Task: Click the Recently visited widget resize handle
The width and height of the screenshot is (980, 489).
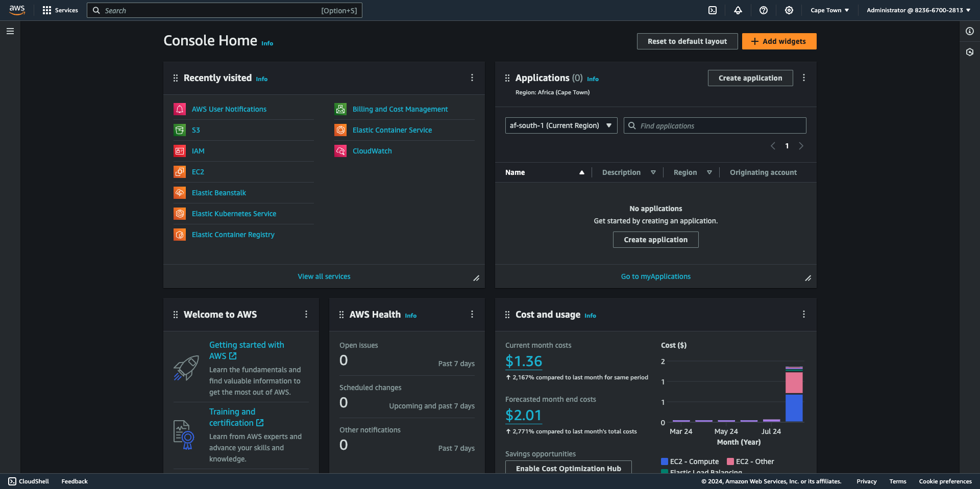Action: tap(476, 278)
